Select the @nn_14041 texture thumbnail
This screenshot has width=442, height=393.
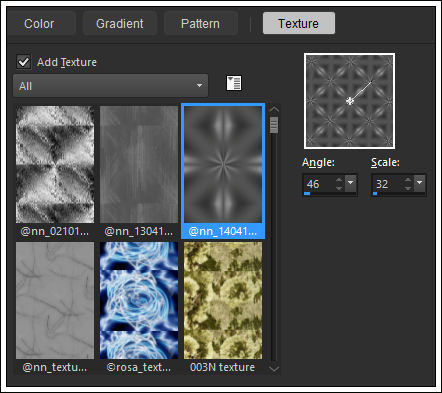223,164
